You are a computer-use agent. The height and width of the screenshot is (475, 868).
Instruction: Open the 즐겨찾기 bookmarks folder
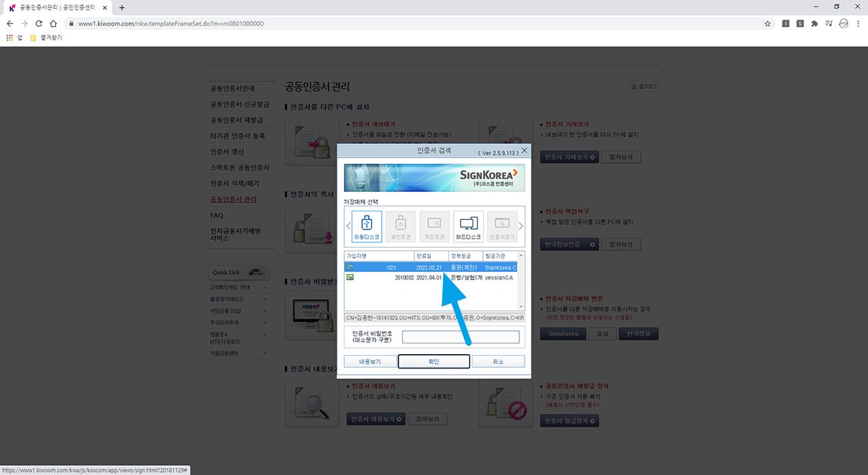46,38
